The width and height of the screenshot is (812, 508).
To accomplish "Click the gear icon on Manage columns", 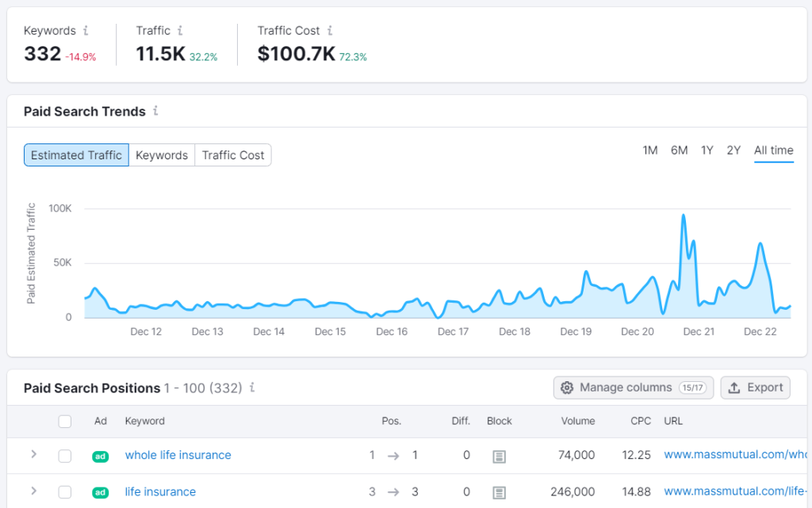I will coord(567,388).
